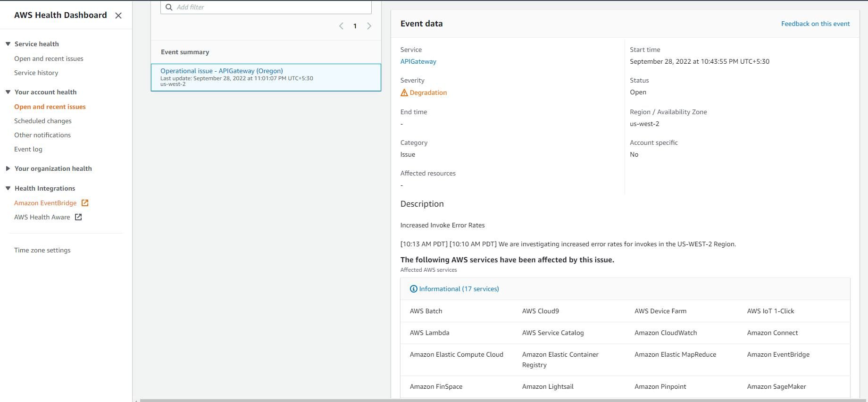Open the Event log
The width and height of the screenshot is (868, 402).
click(28, 149)
